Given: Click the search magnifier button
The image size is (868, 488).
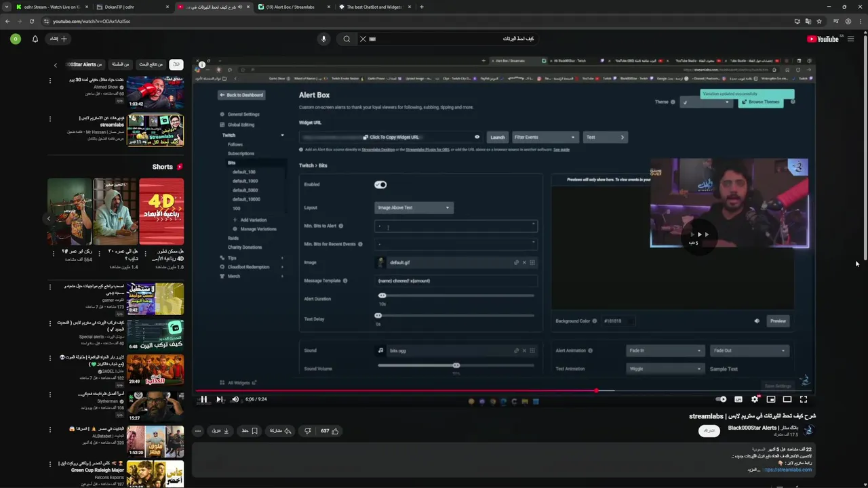Looking at the screenshot, I should [x=347, y=39].
